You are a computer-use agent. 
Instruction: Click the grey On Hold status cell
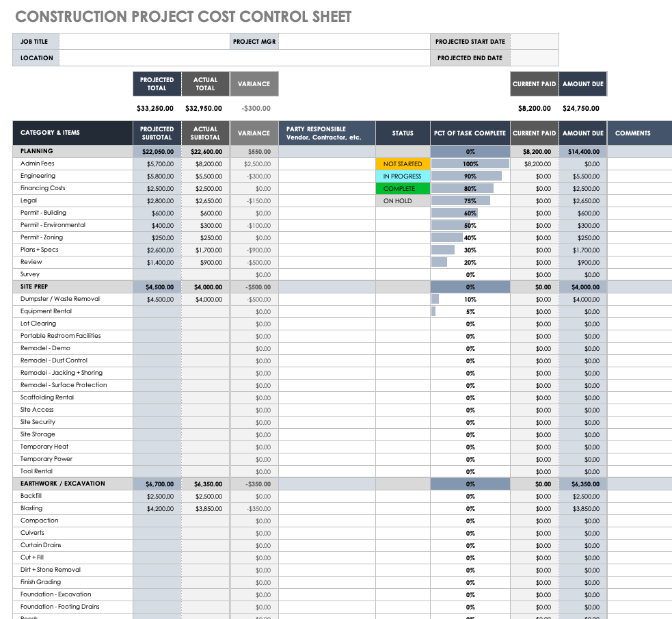(x=403, y=201)
